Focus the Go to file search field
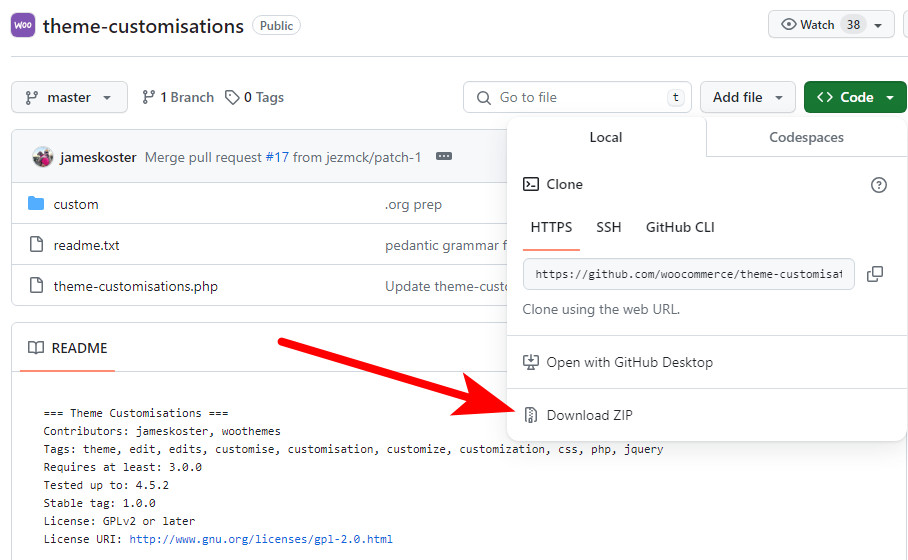Viewport: 908px width, 560px height. (577, 97)
